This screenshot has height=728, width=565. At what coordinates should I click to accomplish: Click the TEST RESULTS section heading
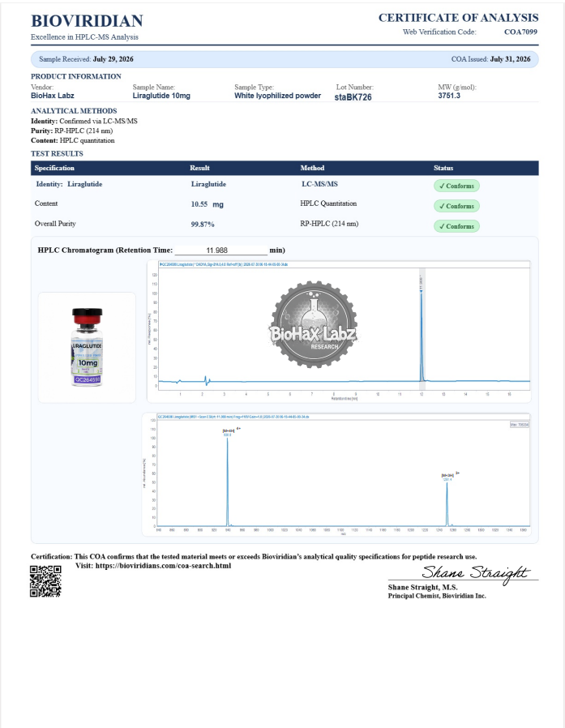[x=57, y=153]
